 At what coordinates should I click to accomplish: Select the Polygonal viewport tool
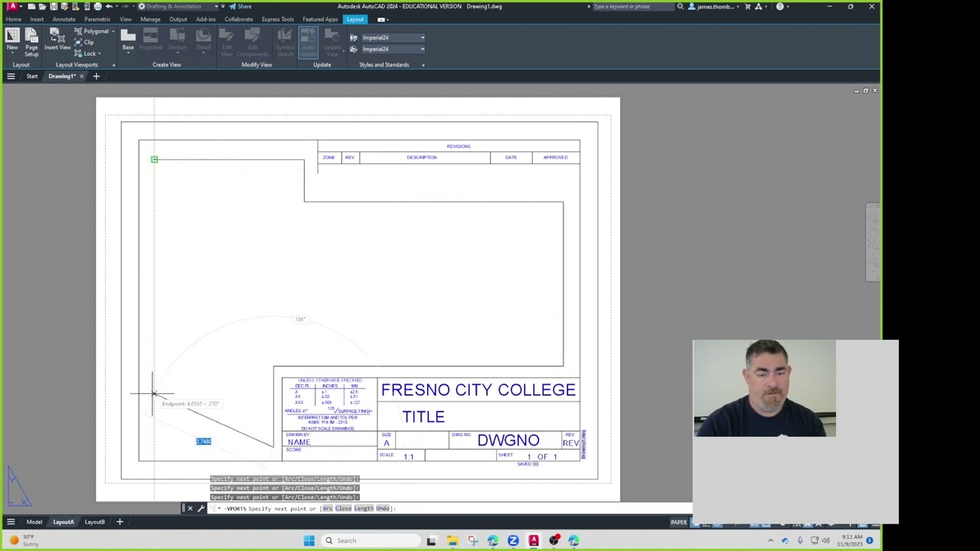point(91,31)
